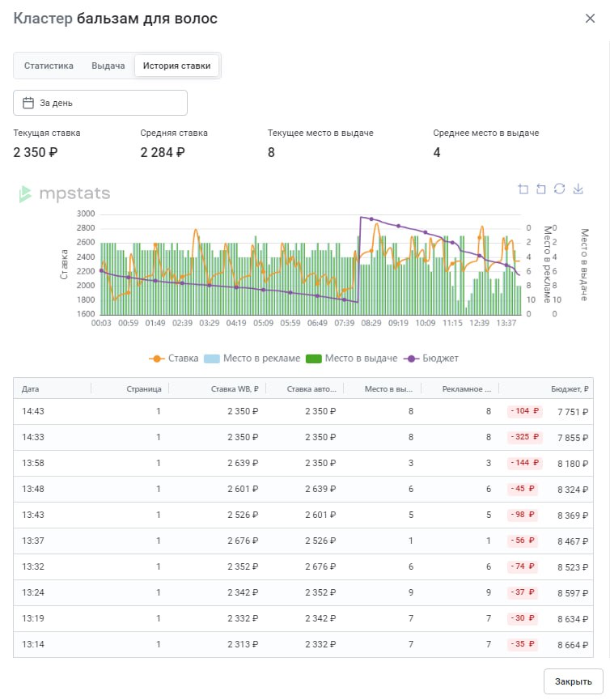Open the За день period selector
The width and height of the screenshot is (610, 700).
click(100, 103)
